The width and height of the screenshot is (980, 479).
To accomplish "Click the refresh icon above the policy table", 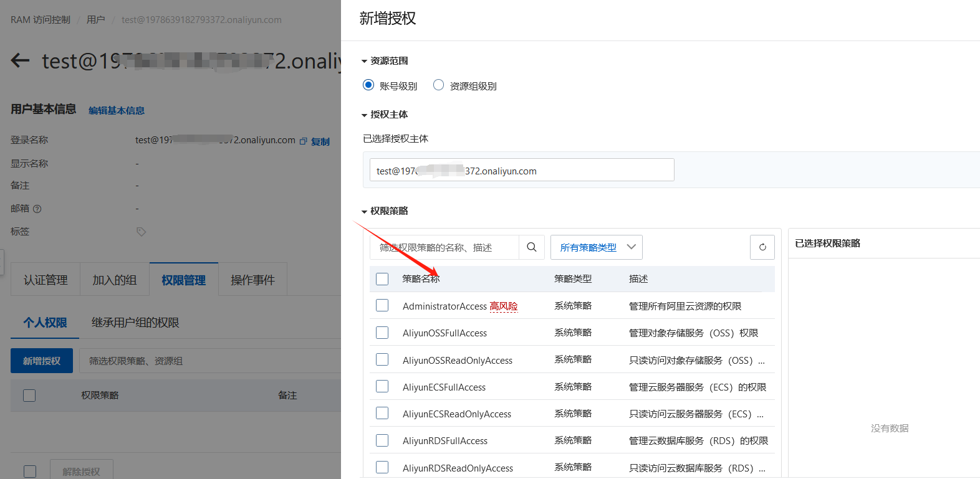I will point(762,247).
